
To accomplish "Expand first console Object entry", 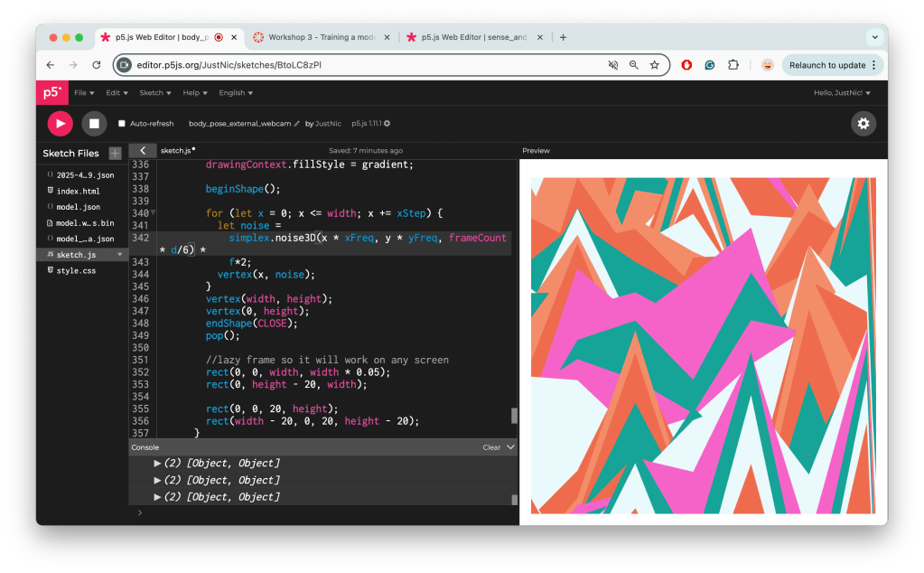I will (158, 464).
